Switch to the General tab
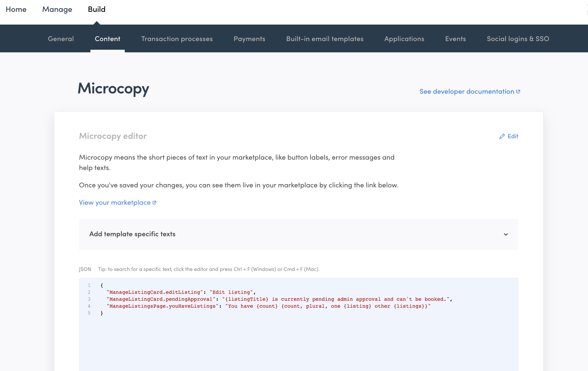This screenshot has height=371, width=588. click(61, 39)
